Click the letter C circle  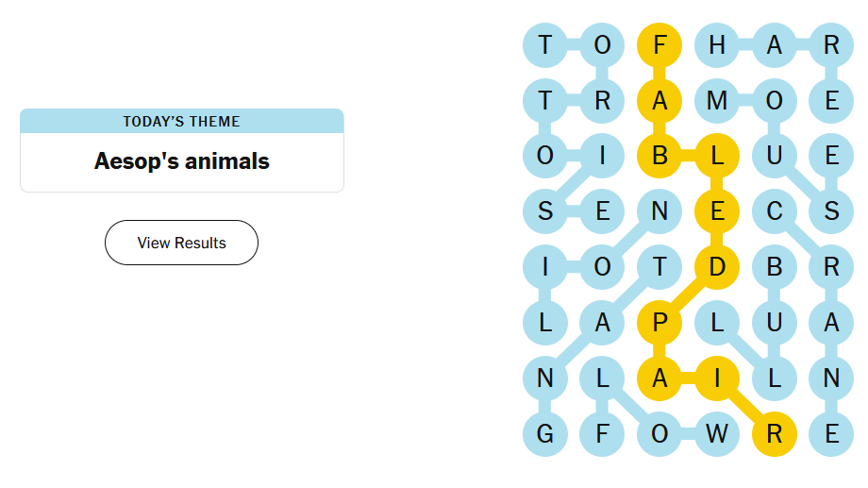click(x=775, y=211)
